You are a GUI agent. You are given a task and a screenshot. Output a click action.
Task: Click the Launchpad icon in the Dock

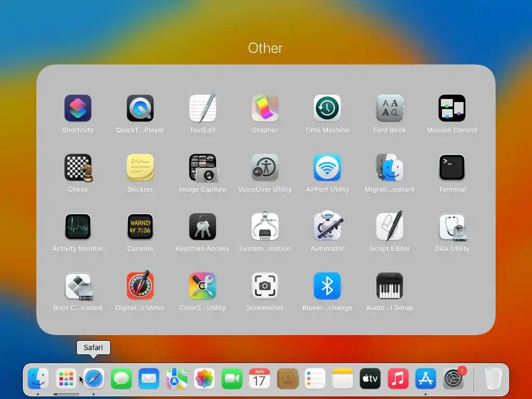(x=66, y=378)
